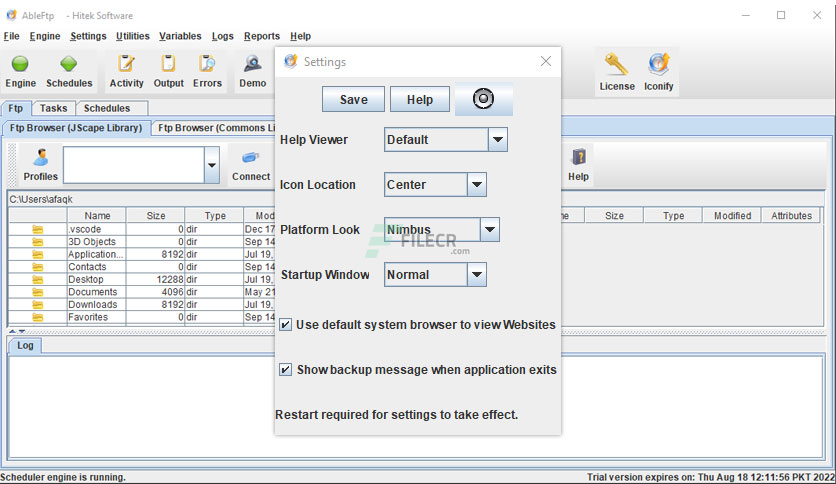Open the Settings menu
Viewport: 836px width, 484px height.
coord(88,36)
